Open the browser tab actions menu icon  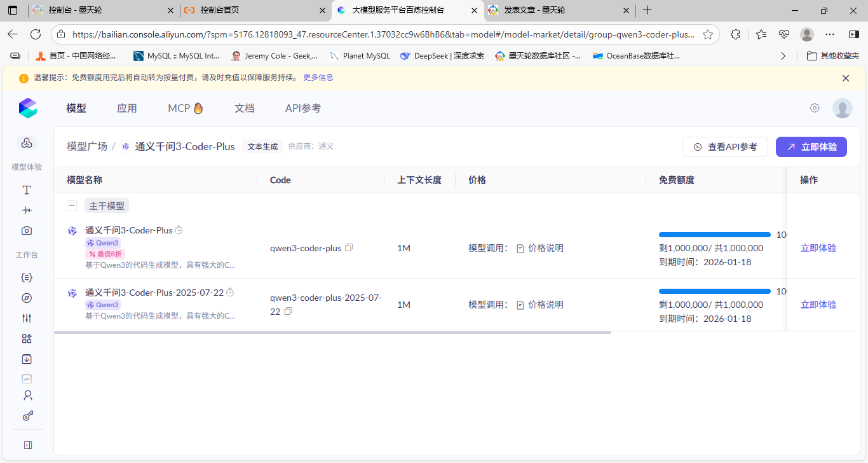12,10
